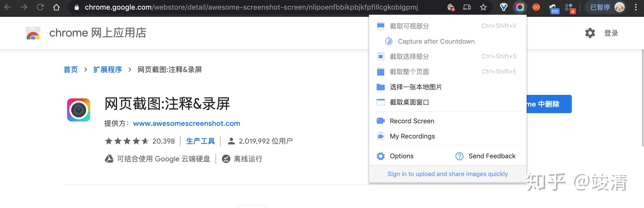Select 截取桌面窗口 menu entry

448,102
